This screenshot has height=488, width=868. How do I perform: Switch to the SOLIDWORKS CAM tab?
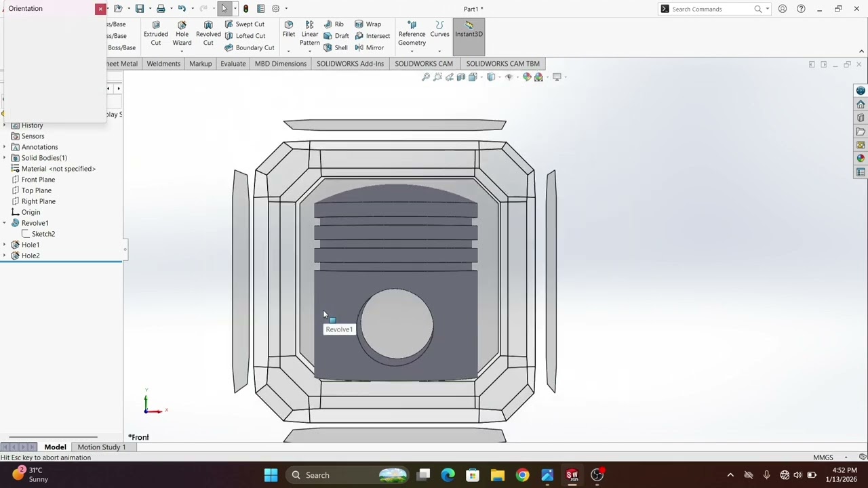424,64
